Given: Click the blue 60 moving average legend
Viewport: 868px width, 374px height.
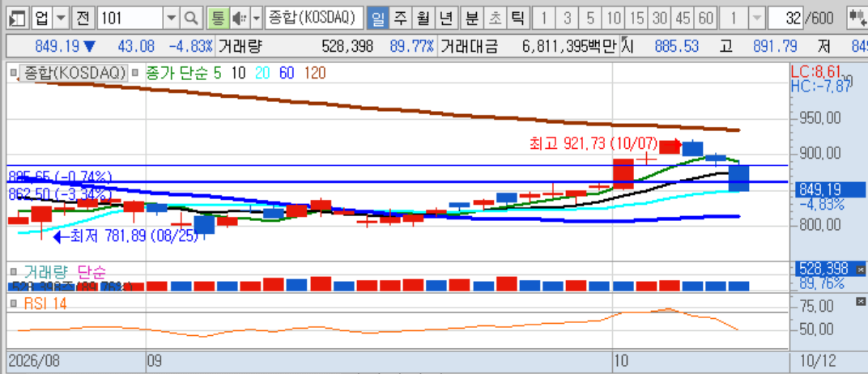Looking at the screenshot, I should 286,73.
